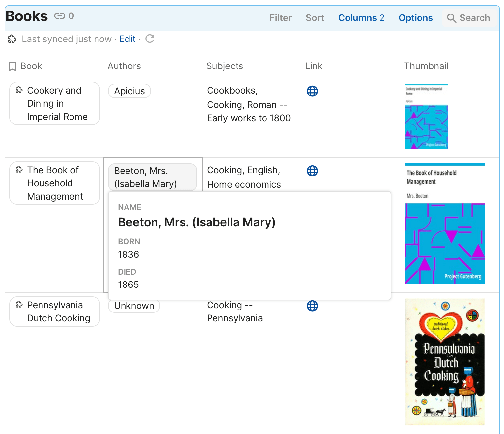Open the Book of Household Management web link
This screenshot has width=504, height=434.
point(312,171)
